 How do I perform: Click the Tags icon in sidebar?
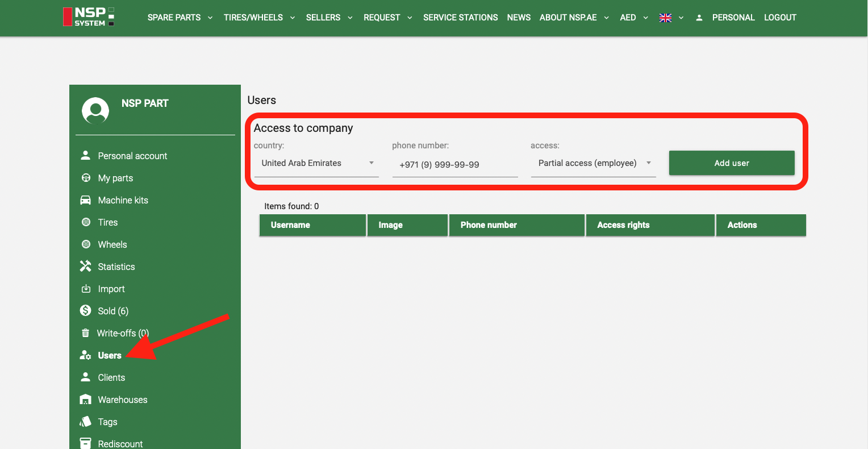tap(86, 422)
